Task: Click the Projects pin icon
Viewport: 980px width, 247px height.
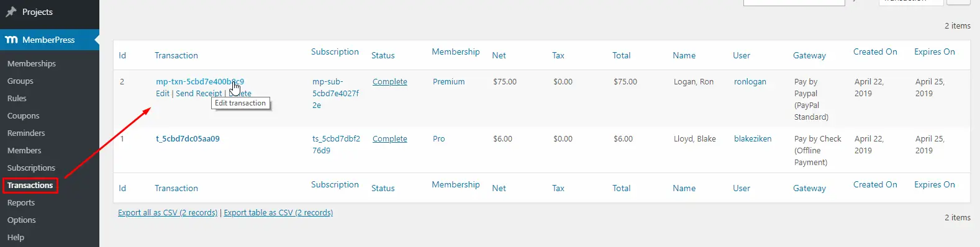Action: [x=11, y=12]
